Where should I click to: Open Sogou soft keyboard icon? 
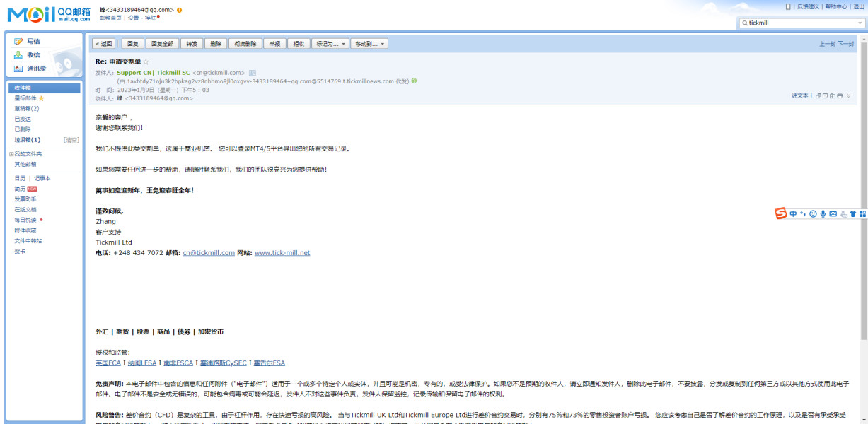click(x=833, y=213)
